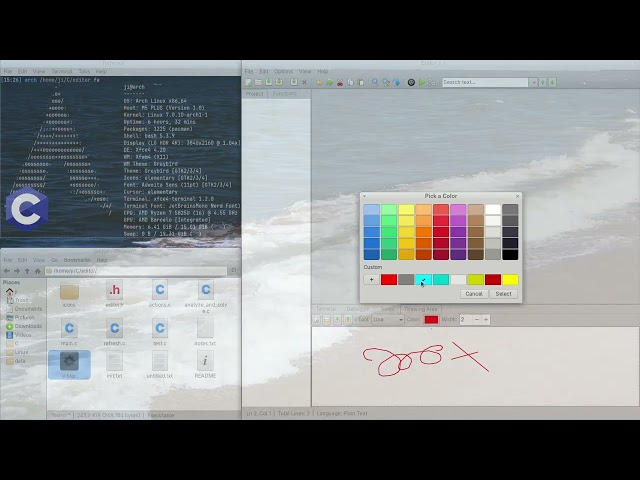Click the file manager path bar
The height and width of the screenshot is (480, 640).
click(x=136, y=271)
